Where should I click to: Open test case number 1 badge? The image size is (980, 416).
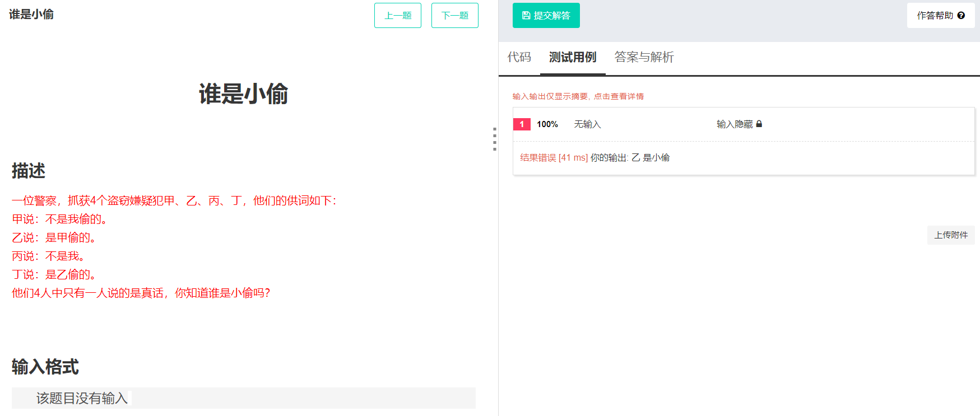click(x=522, y=124)
